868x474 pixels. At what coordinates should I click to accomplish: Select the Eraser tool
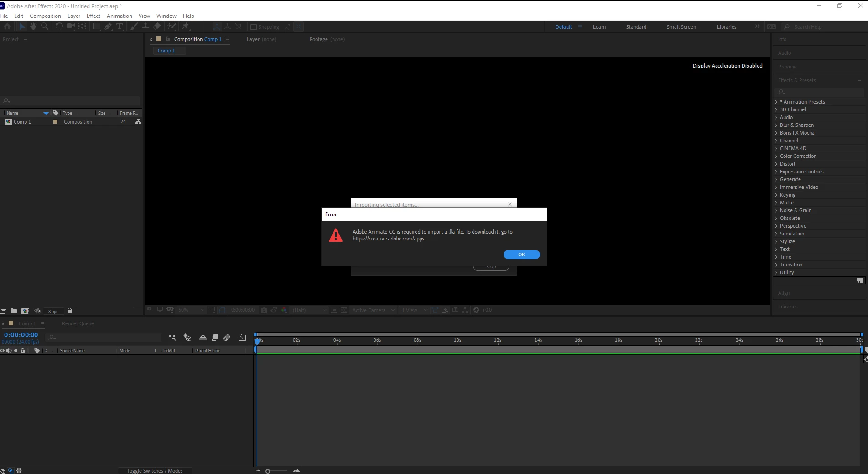point(157,26)
